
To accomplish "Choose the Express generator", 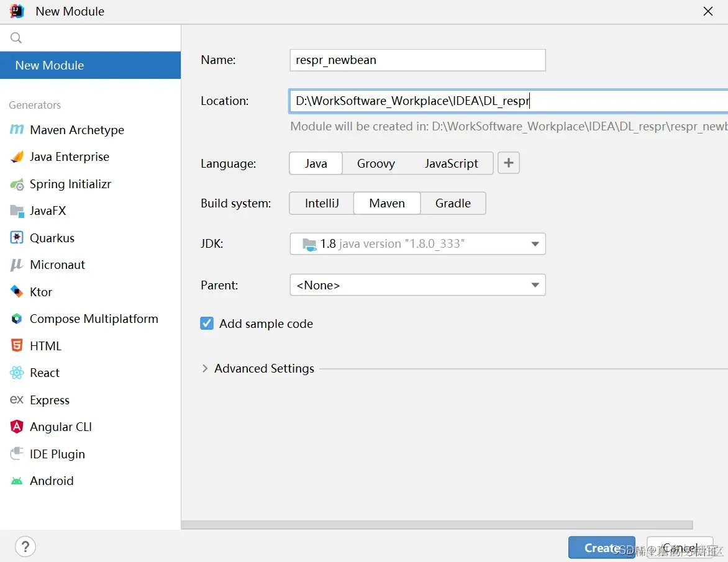I will (x=50, y=400).
